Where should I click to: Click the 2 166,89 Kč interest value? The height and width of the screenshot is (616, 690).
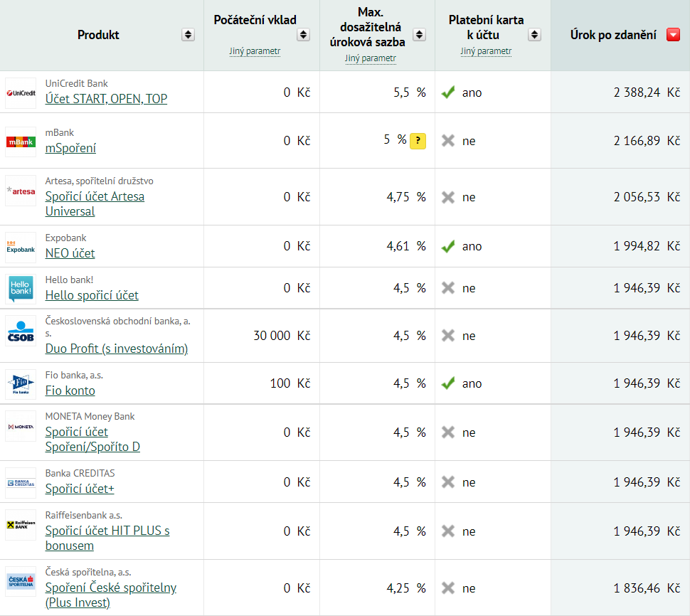pos(647,141)
